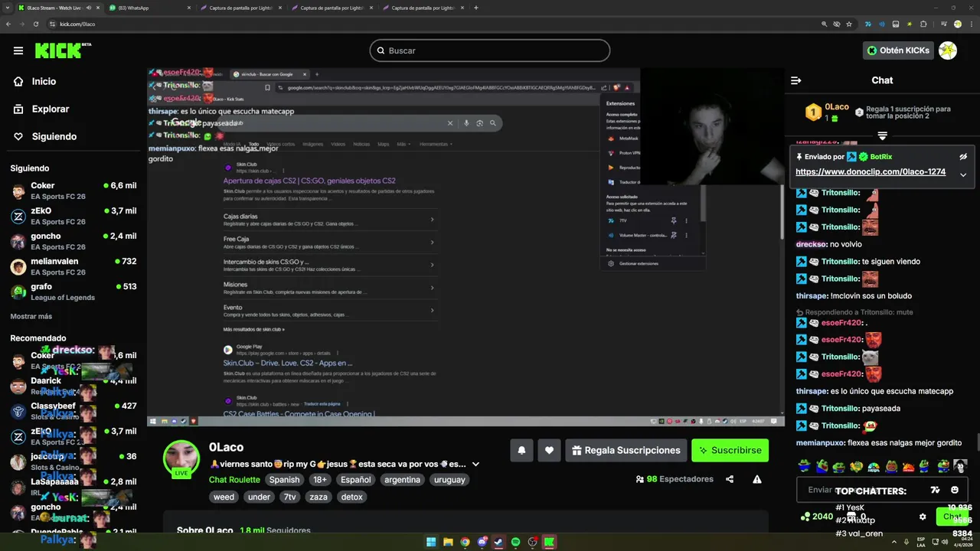
Task: Open the Explorar sidebar item
Action: pyautogui.click(x=51, y=109)
